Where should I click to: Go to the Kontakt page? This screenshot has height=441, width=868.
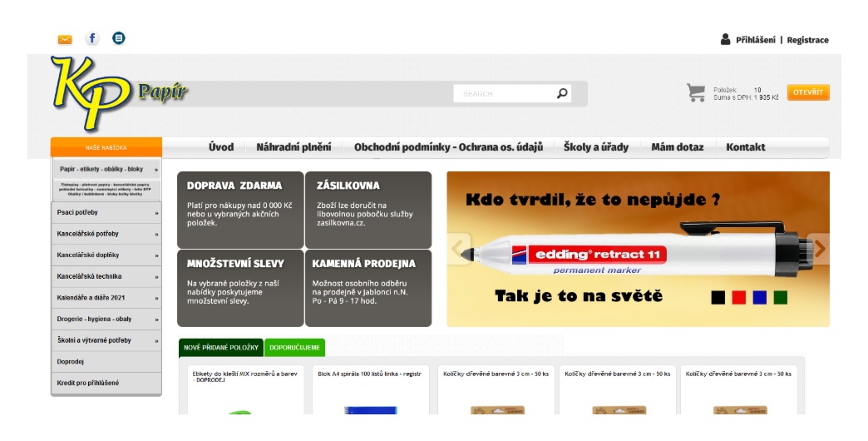coord(746,147)
